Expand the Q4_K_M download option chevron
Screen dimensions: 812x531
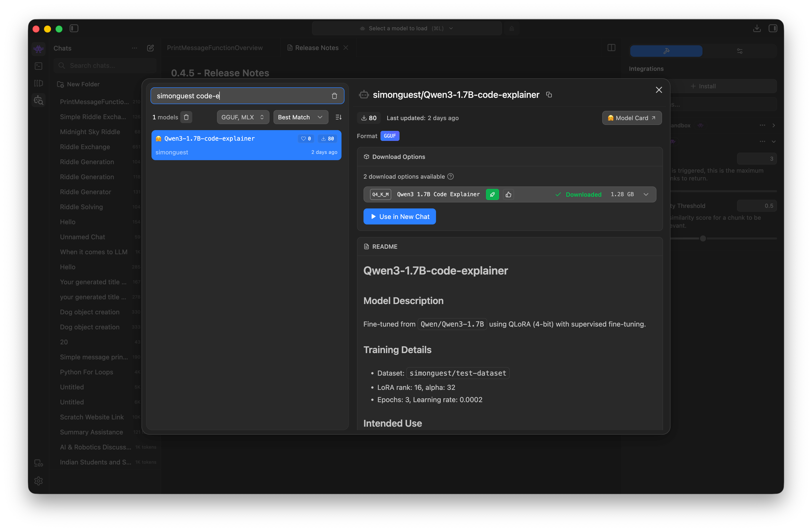(x=646, y=194)
